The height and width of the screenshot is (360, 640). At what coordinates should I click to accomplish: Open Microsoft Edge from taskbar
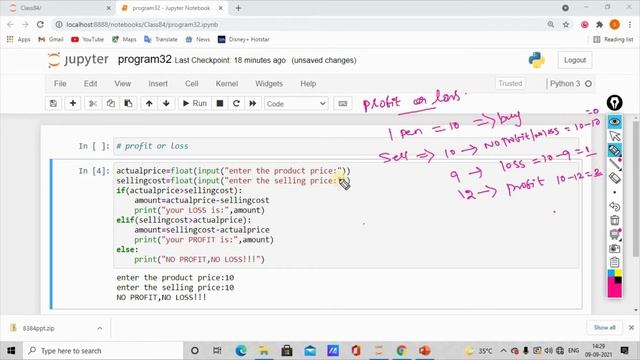click(241, 351)
